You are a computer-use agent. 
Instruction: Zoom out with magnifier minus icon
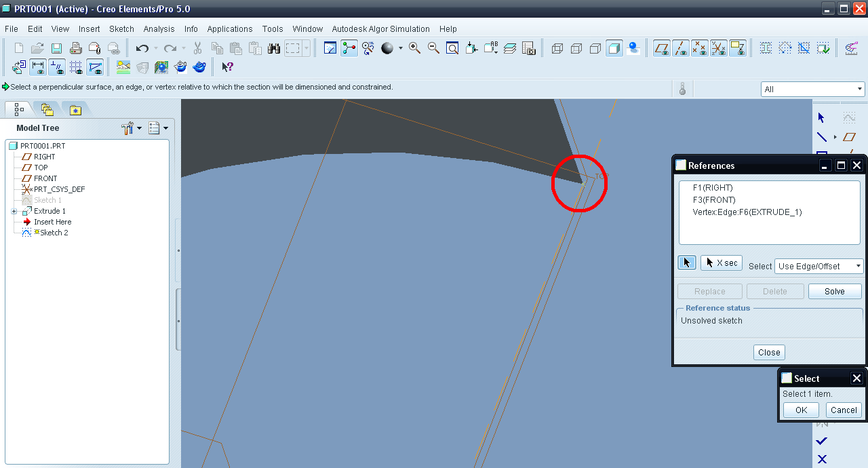point(433,48)
